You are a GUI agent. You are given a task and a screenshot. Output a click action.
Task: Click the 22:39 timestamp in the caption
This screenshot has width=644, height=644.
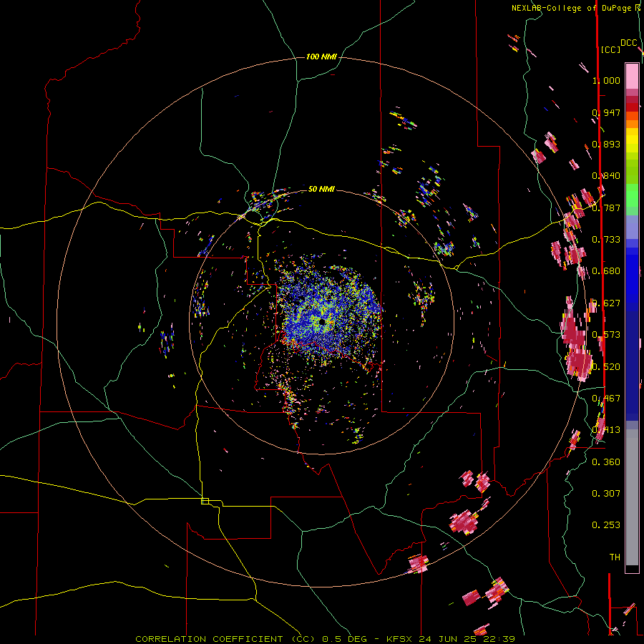tap(499, 639)
